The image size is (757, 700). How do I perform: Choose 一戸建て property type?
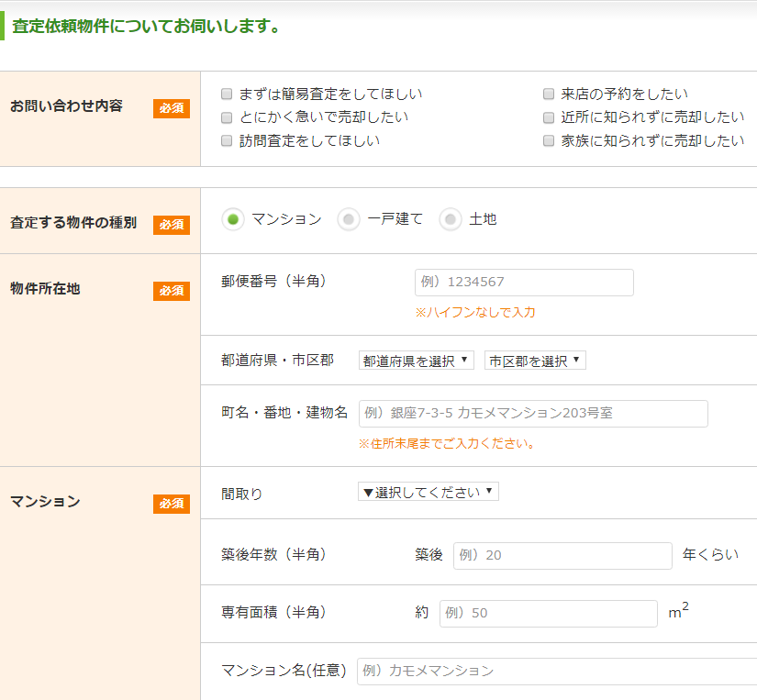(348, 220)
